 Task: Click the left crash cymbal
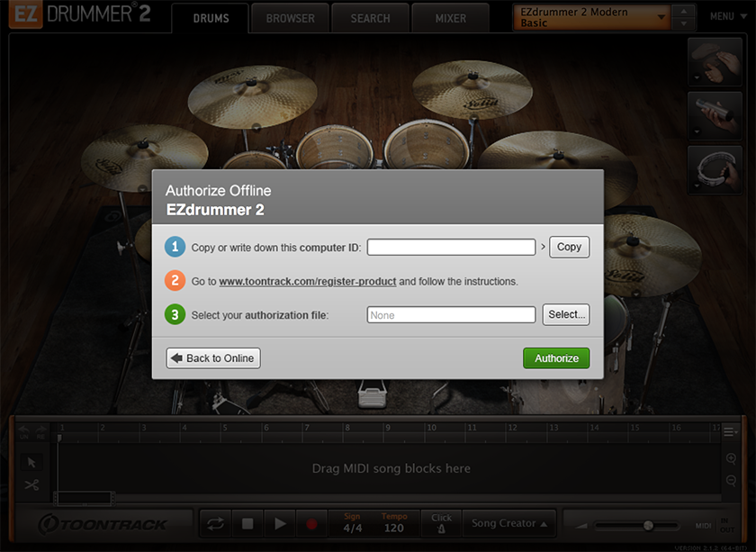(x=252, y=96)
